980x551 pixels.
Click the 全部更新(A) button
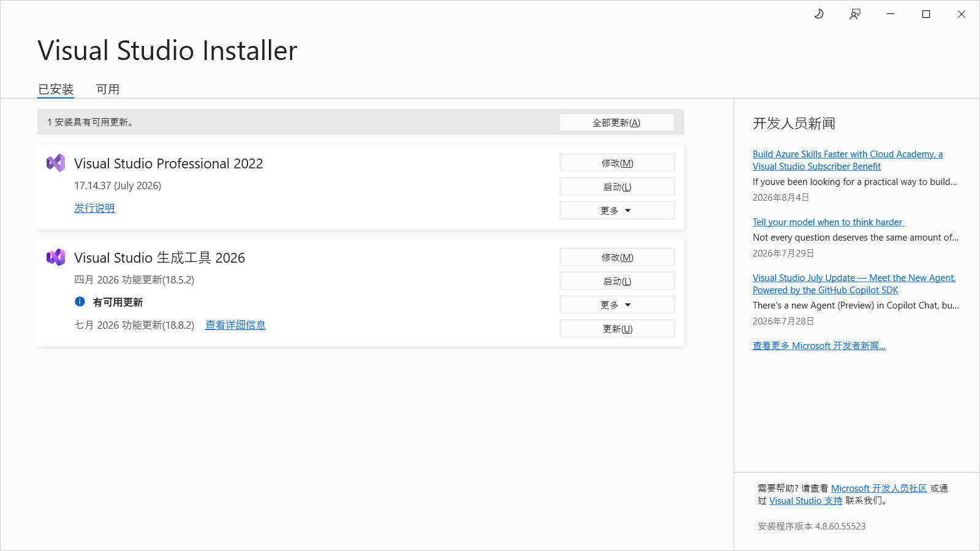(x=617, y=122)
